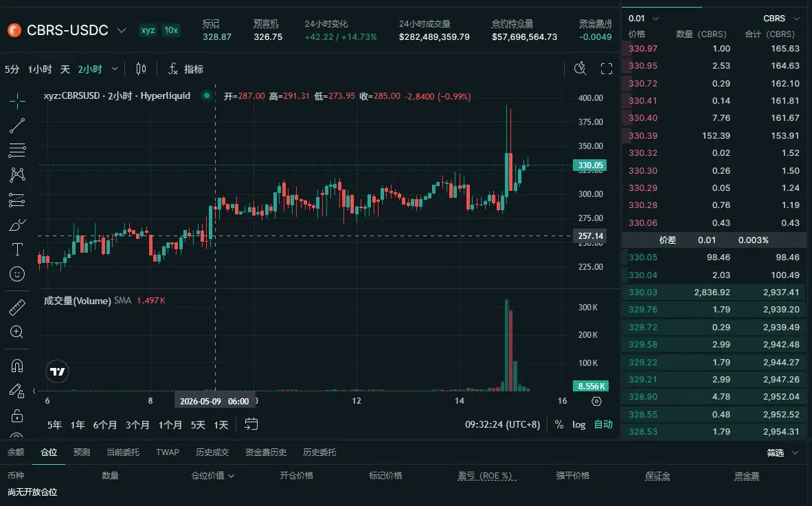Click the 330.05 current price label on axis
This screenshot has width=812, height=506.
[x=590, y=165]
